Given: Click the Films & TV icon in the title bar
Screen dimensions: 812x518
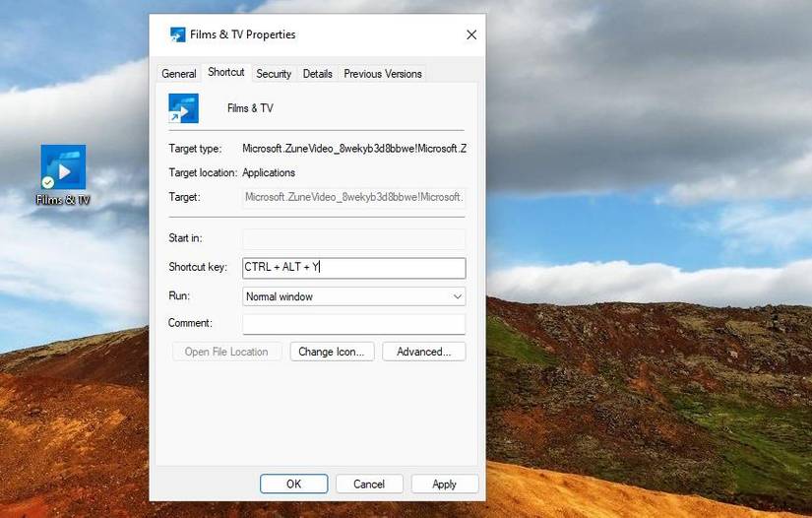Looking at the screenshot, I should 177,34.
